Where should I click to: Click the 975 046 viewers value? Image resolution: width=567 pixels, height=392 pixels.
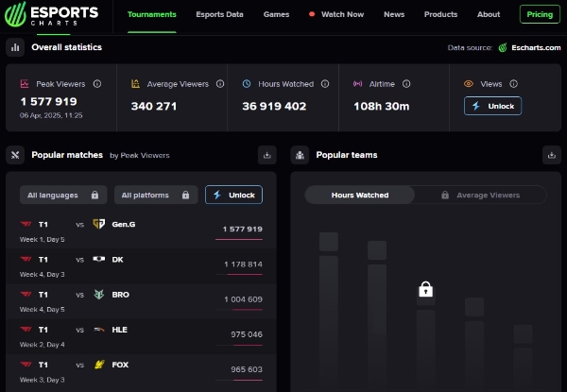(x=247, y=334)
